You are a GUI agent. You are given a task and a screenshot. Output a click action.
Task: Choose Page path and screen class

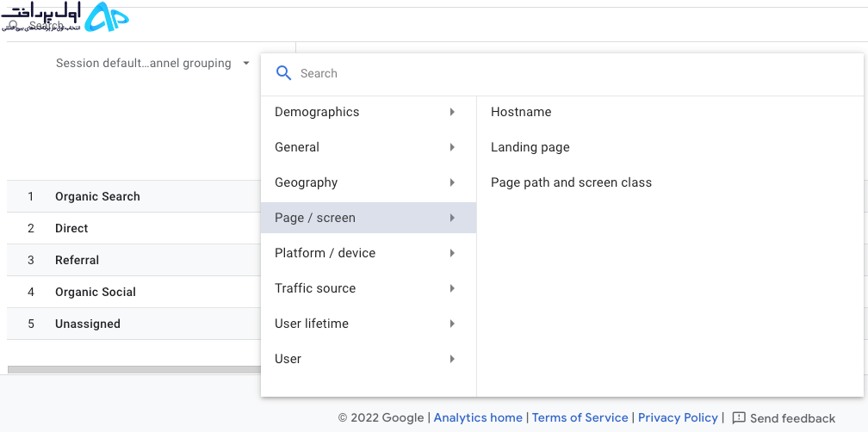point(571,182)
